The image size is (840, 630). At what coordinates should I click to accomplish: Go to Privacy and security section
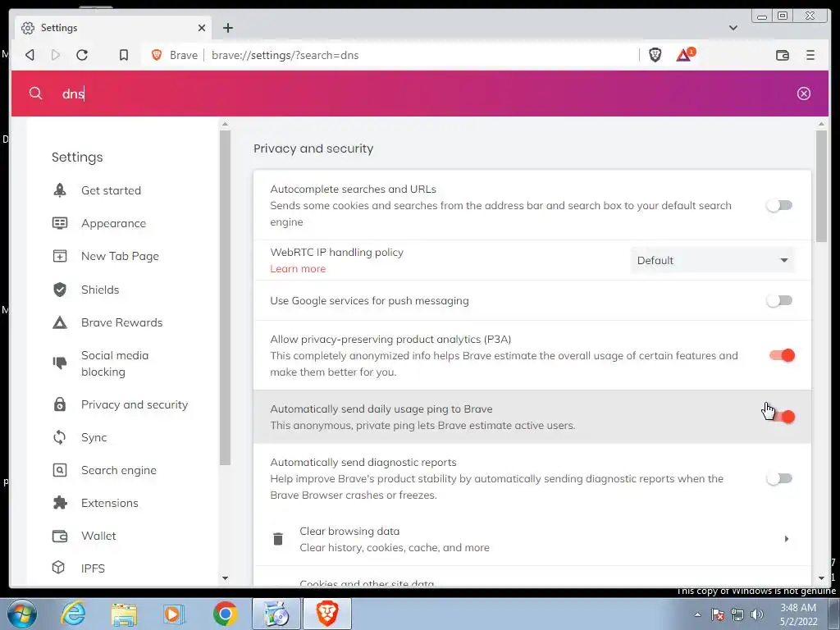click(135, 404)
